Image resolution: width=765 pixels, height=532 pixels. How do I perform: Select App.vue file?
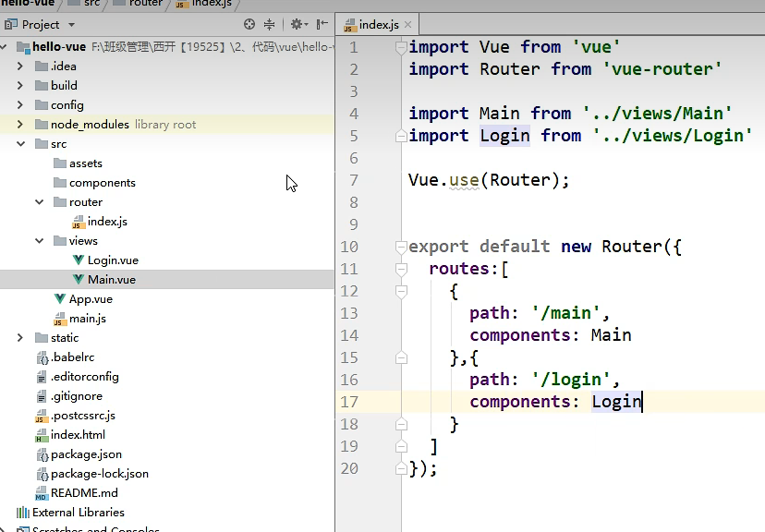[x=91, y=299]
